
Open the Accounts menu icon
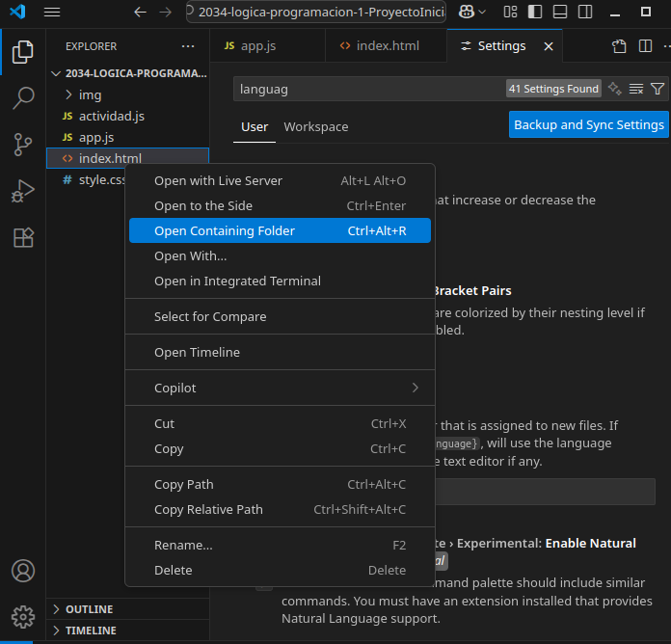[x=23, y=571]
